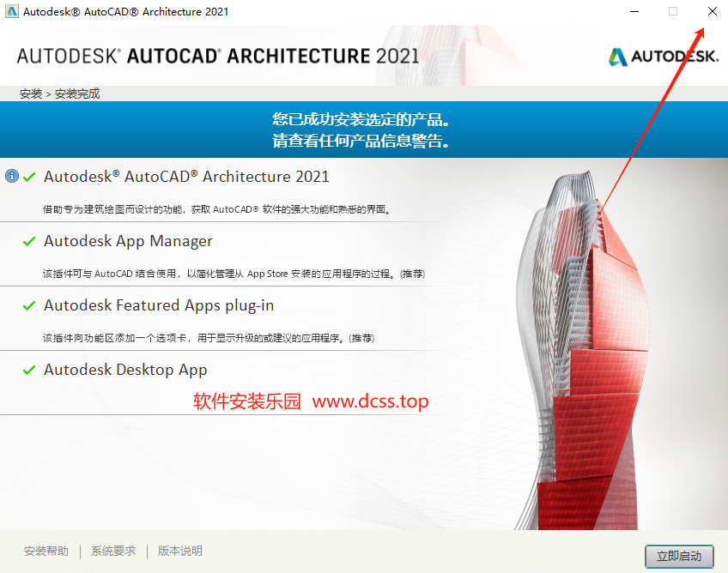Screen dimensions: 728x573
Task: Click the AutoCAD app icon in title bar
Action: 12,11
